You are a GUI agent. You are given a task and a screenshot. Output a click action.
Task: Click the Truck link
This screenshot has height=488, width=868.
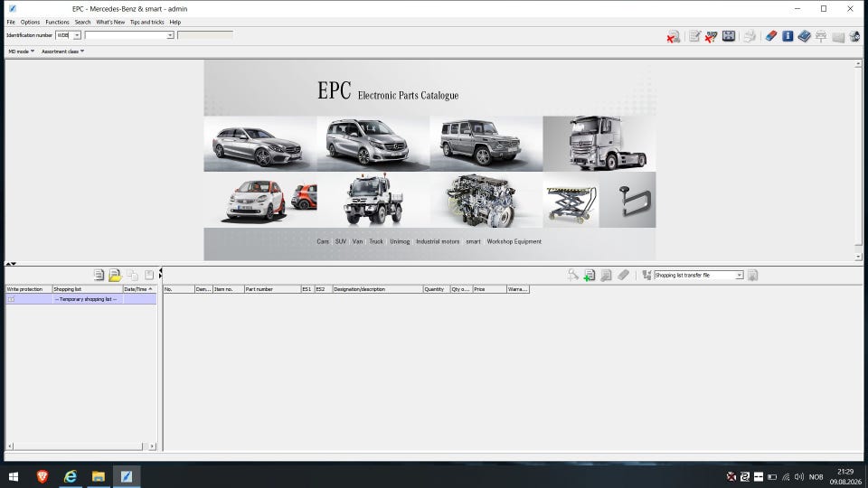376,242
